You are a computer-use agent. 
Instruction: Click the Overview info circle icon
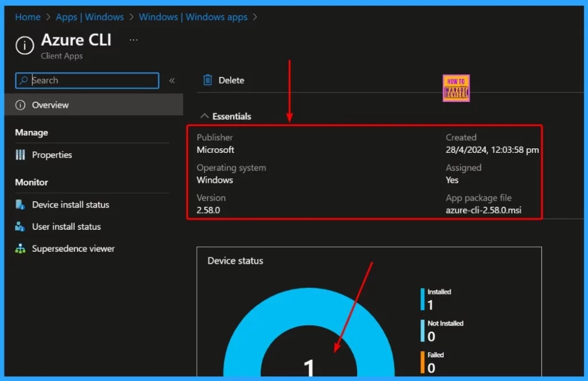point(20,105)
